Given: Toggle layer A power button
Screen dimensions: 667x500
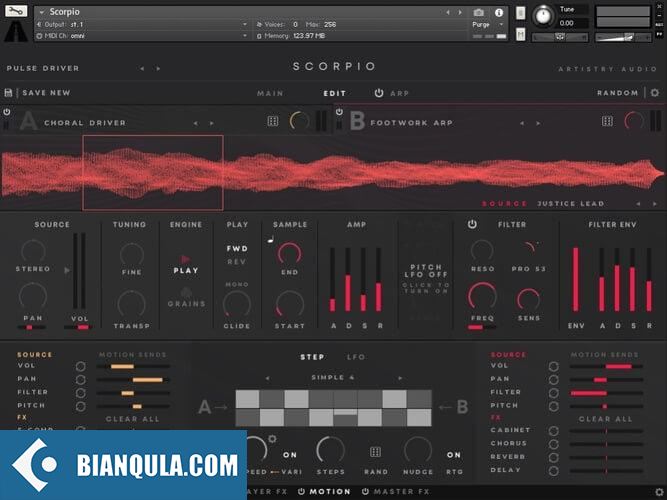Looking at the screenshot, I should 7,112.
